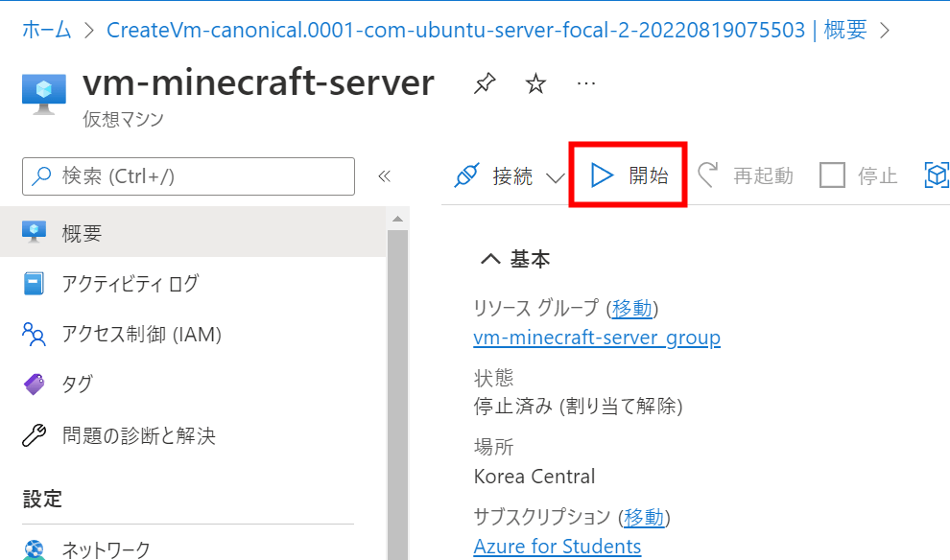Expand the 接続 dropdown arrow
The height and width of the screenshot is (560, 950).
pos(555,178)
